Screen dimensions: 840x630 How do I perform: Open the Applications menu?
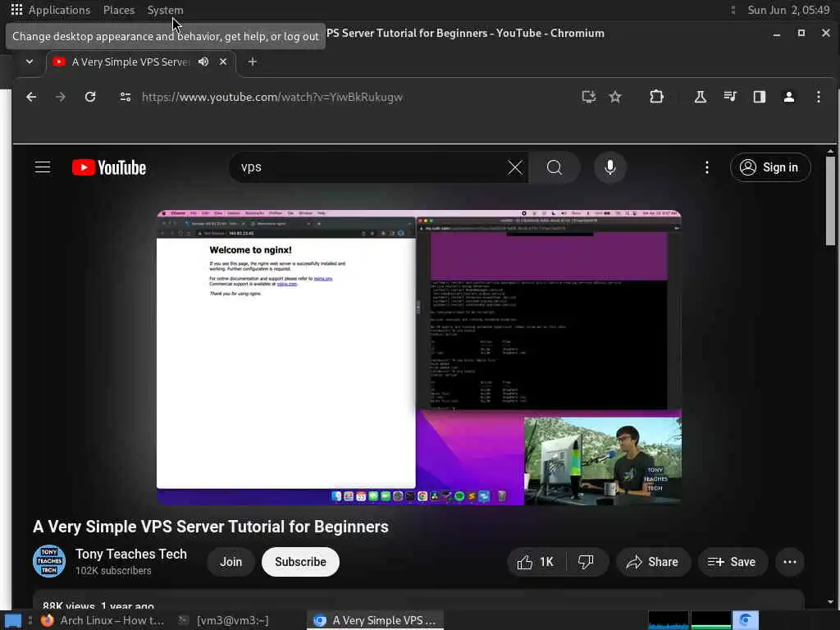pyautogui.click(x=59, y=10)
